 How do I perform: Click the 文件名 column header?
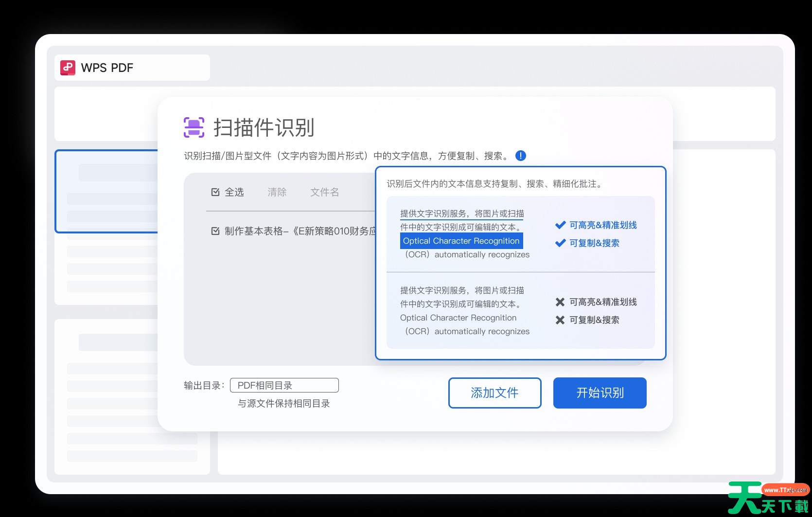coord(324,192)
